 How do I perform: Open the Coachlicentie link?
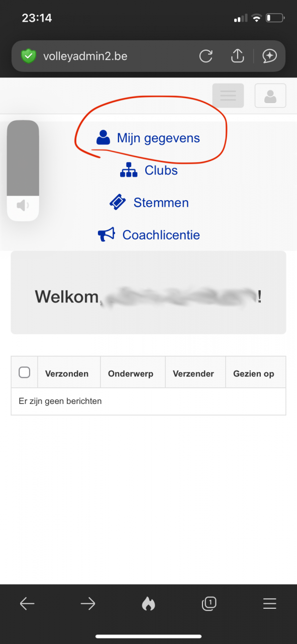click(149, 235)
